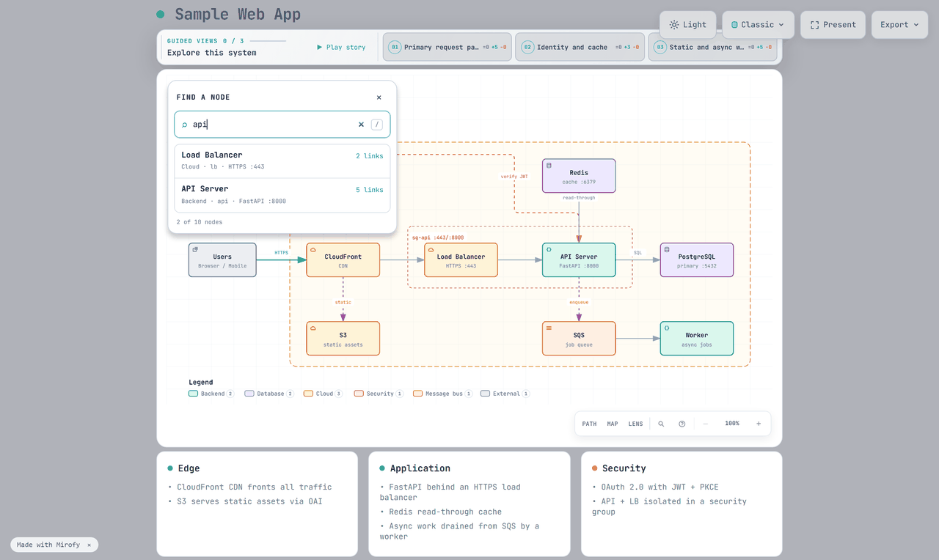Screen dimensions: 939x560
Task: Click the Sample Web App title
Action: click(238, 15)
